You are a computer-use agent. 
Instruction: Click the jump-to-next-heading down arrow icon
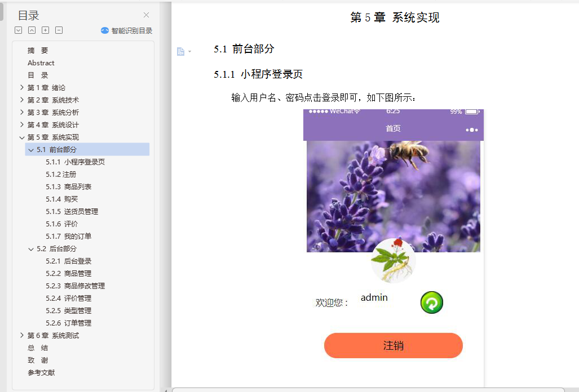[x=17, y=30]
